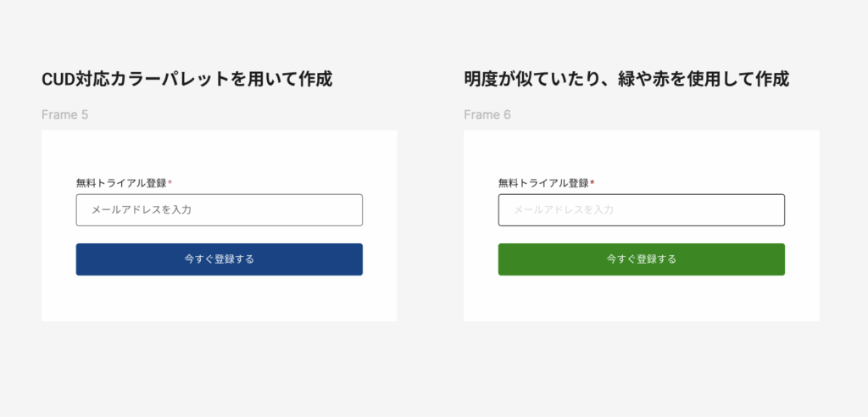Focus the email input in Frame 5
868x417 pixels.
pyautogui.click(x=220, y=210)
